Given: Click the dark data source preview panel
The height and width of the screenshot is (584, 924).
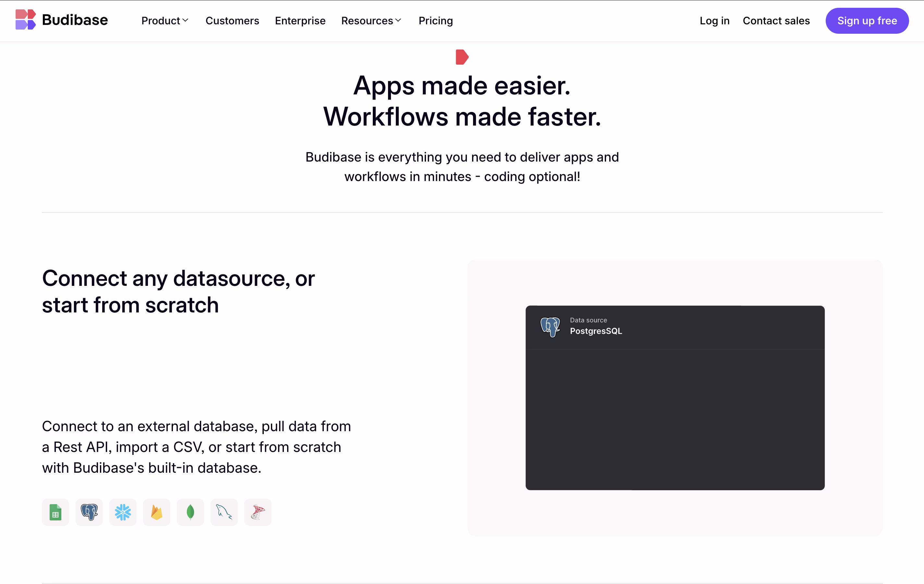Looking at the screenshot, I should click(x=675, y=397).
